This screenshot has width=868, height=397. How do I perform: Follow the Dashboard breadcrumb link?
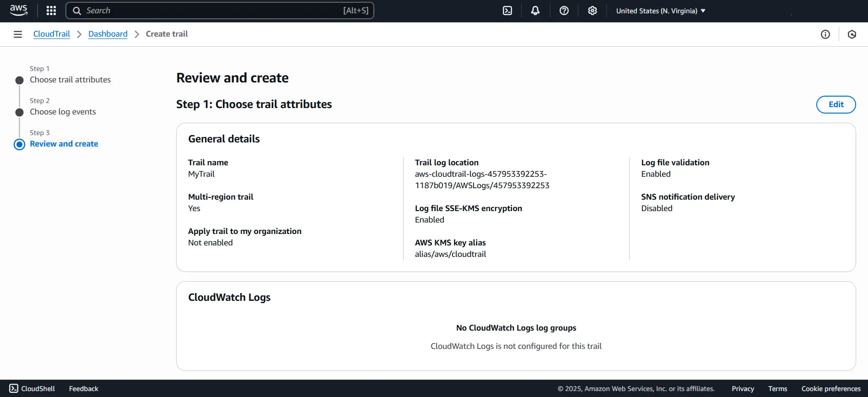point(108,34)
